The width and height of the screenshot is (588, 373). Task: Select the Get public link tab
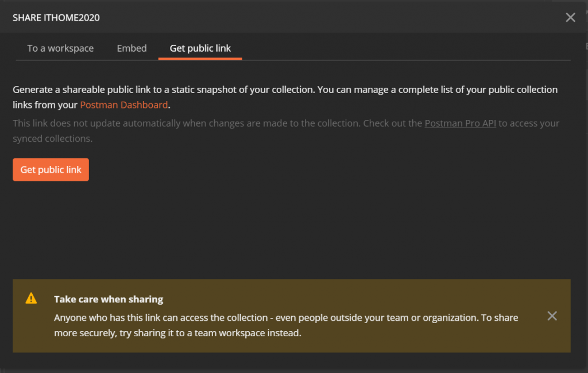[200, 48]
